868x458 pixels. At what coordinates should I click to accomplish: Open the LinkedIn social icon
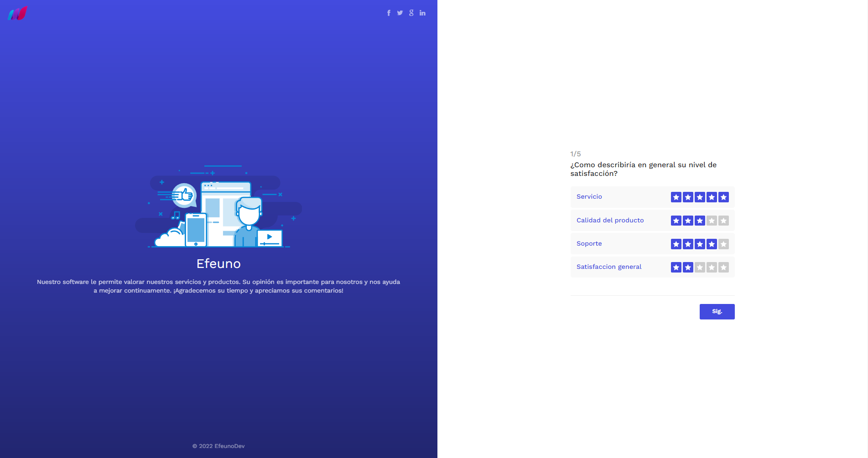(423, 13)
